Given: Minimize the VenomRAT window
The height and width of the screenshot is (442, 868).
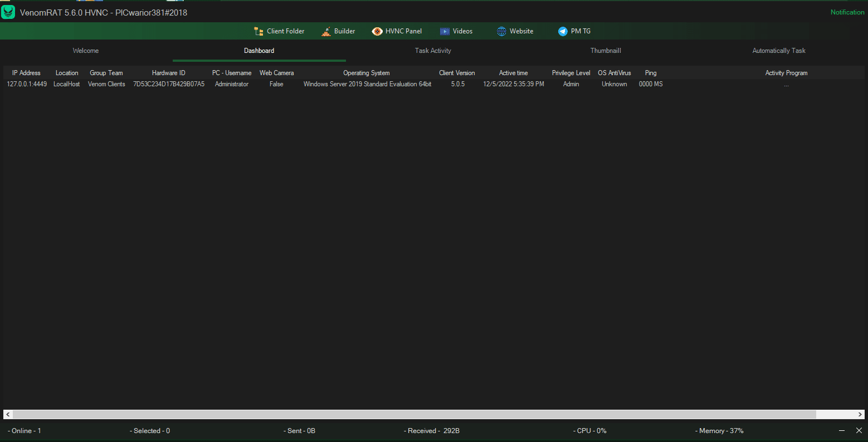Looking at the screenshot, I should [842, 431].
